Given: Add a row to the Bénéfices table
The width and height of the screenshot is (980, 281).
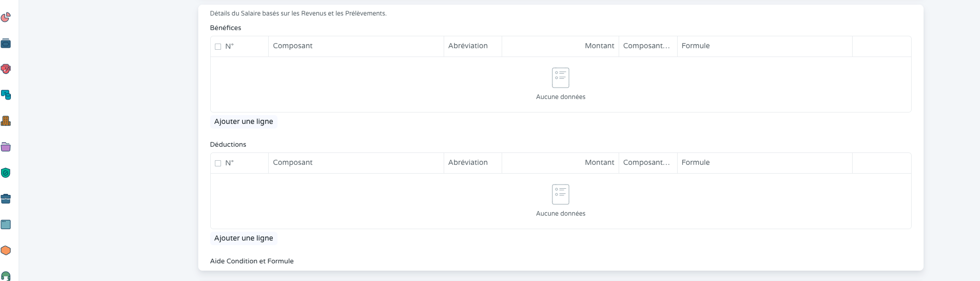Looking at the screenshot, I should point(243,121).
